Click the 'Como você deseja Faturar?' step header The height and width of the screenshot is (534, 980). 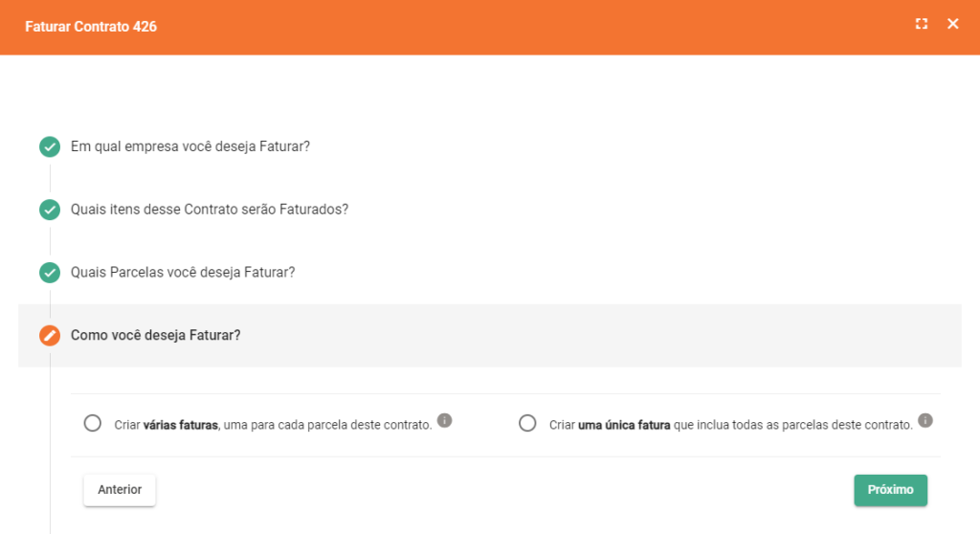point(156,336)
